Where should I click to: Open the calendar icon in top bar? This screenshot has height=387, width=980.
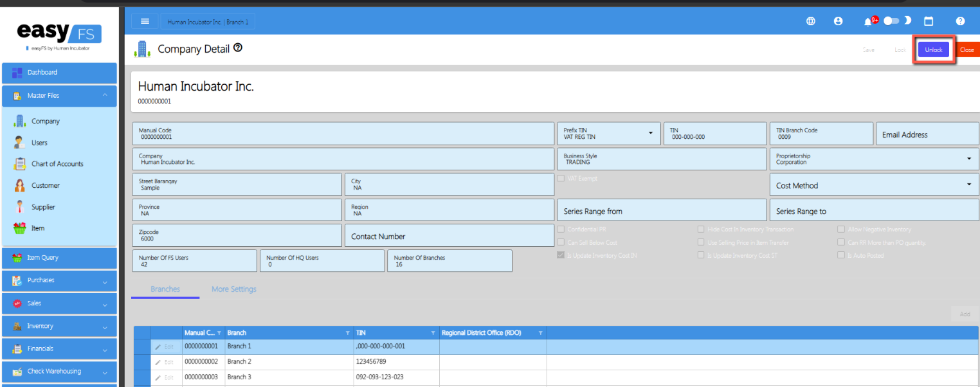929,21
